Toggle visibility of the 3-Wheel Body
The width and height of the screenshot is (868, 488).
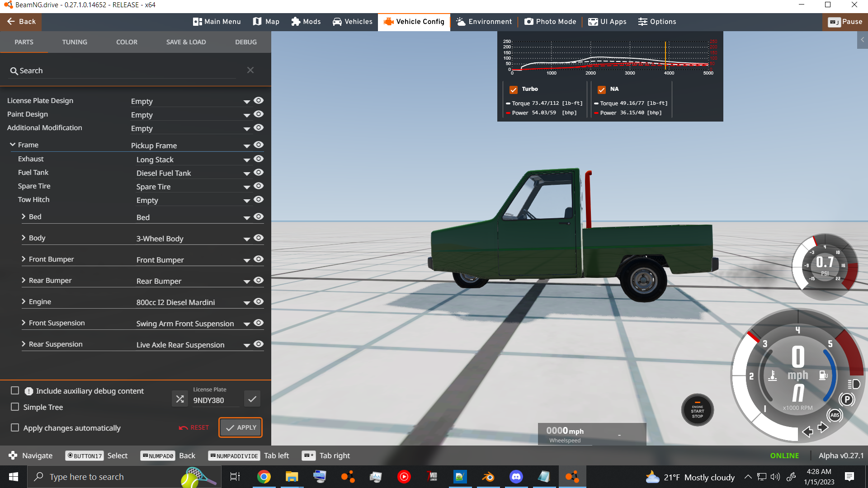[259, 238]
